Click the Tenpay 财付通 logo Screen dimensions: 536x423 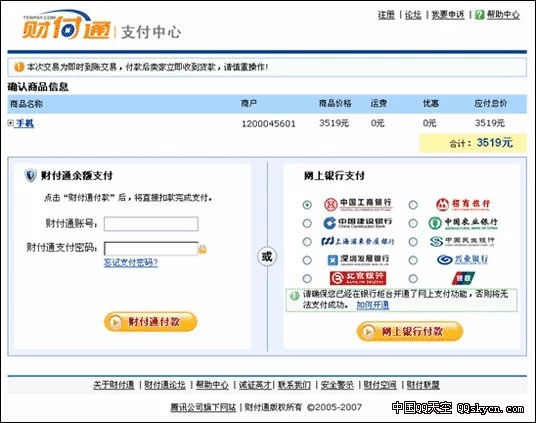tap(67, 26)
